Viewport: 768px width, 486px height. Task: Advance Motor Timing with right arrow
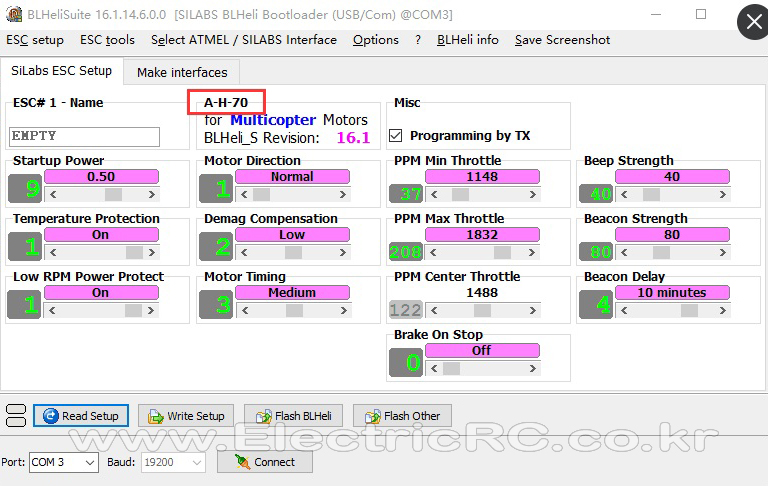(x=344, y=310)
